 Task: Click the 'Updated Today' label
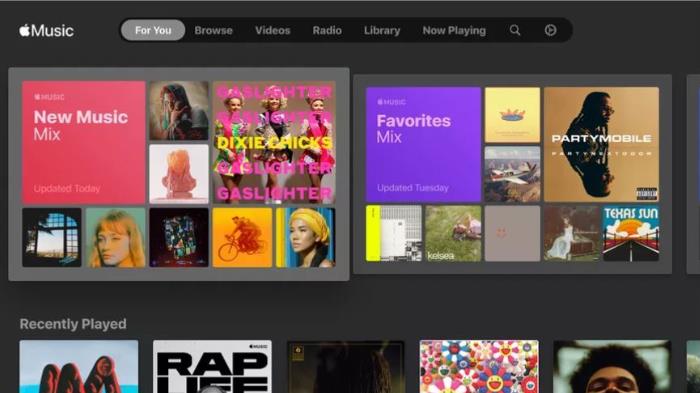pos(67,188)
